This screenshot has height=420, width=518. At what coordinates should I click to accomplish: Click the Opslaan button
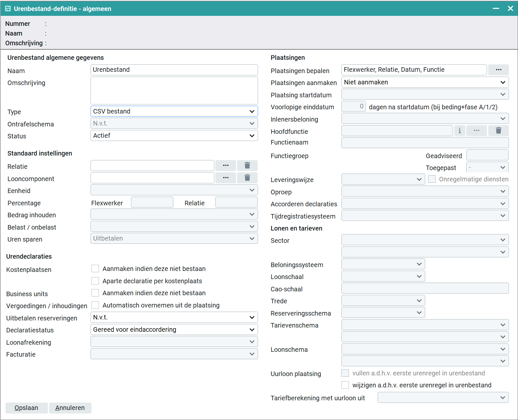(x=27, y=408)
